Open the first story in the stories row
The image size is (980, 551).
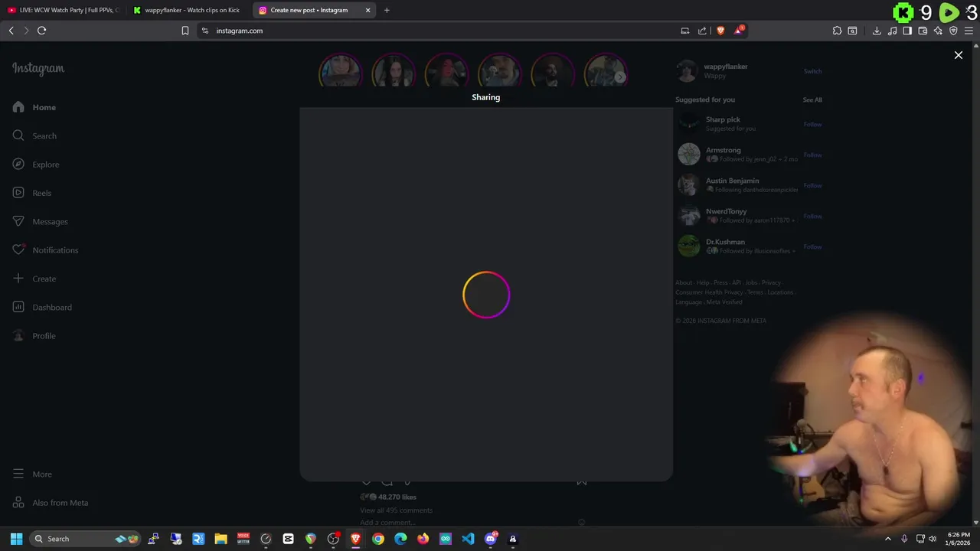point(341,70)
